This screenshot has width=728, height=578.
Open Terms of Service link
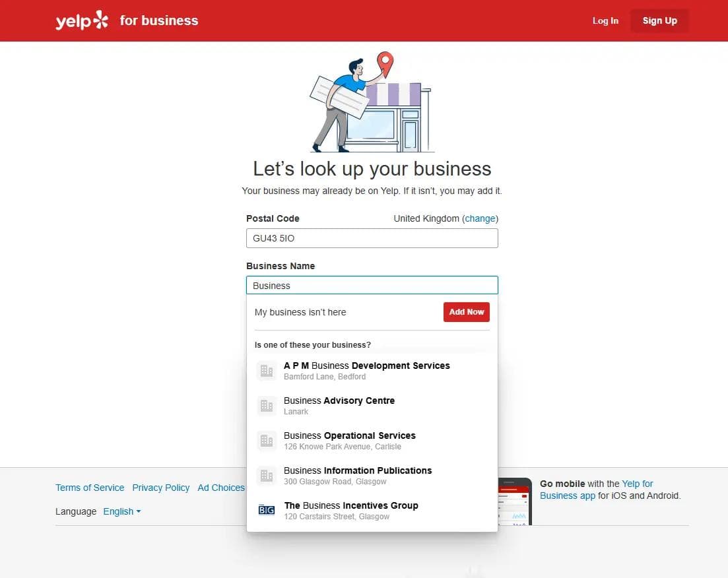tap(90, 488)
